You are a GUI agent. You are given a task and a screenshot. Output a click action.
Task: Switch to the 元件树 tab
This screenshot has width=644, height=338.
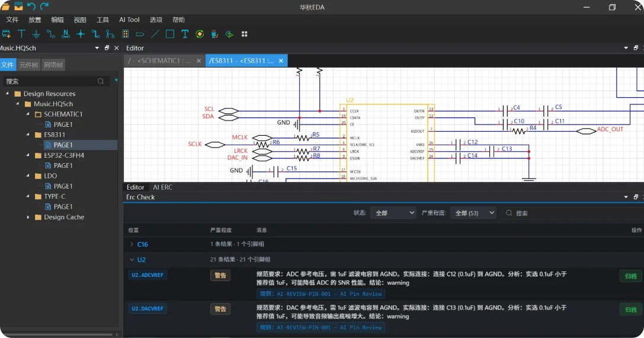(x=28, y=65)
